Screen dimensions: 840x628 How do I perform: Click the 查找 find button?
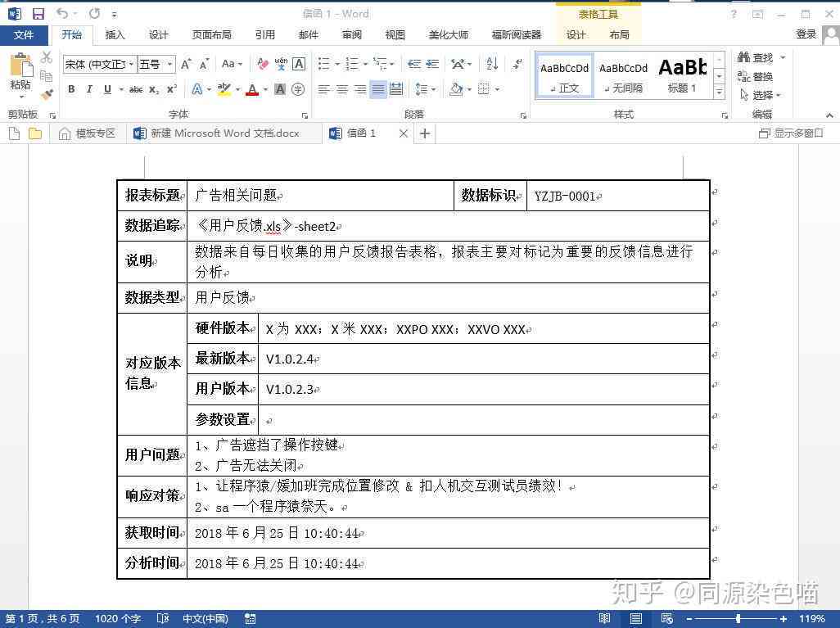[756, 57]
